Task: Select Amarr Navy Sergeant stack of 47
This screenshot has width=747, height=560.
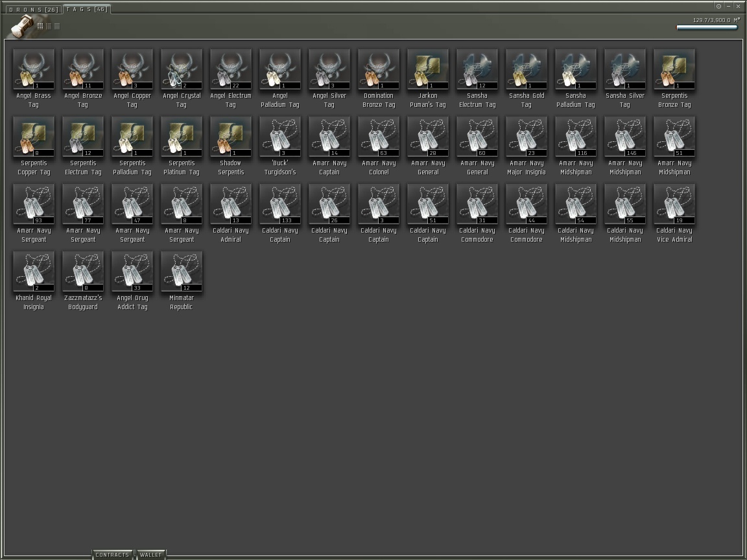Action: (132, 204)
